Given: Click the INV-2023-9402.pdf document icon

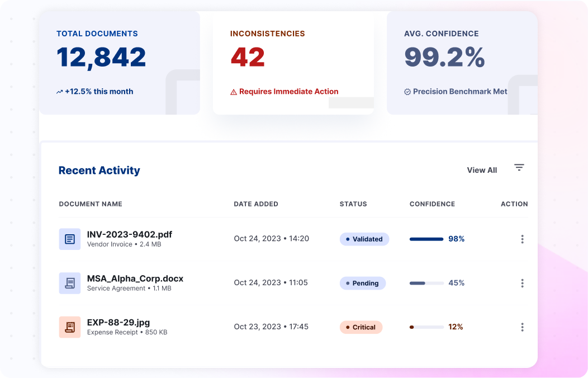Looking at the screenshot, I should (70, 239).
